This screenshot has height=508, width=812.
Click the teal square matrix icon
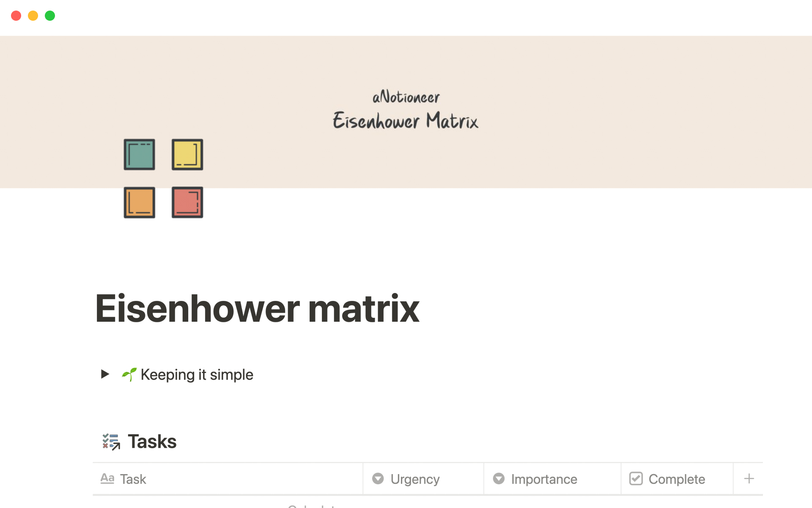coord(139,155)
